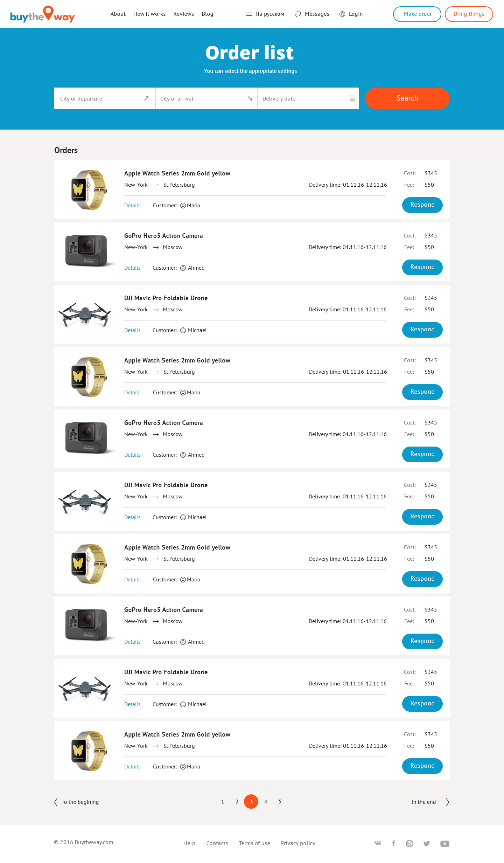The width and height of the screenshot is (504, 863).
Task: Open the first DJI Mavic Pro drone thumbnail
Action: (85, 314)
